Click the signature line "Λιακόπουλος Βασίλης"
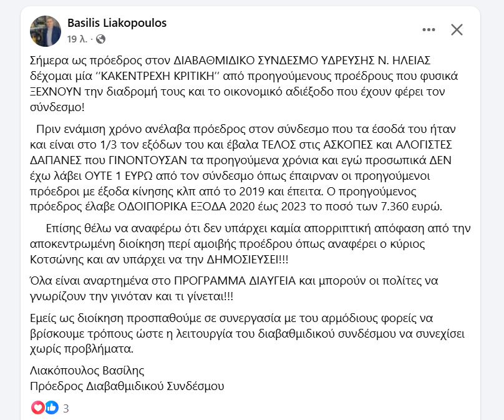 click(x=87, y=371)
